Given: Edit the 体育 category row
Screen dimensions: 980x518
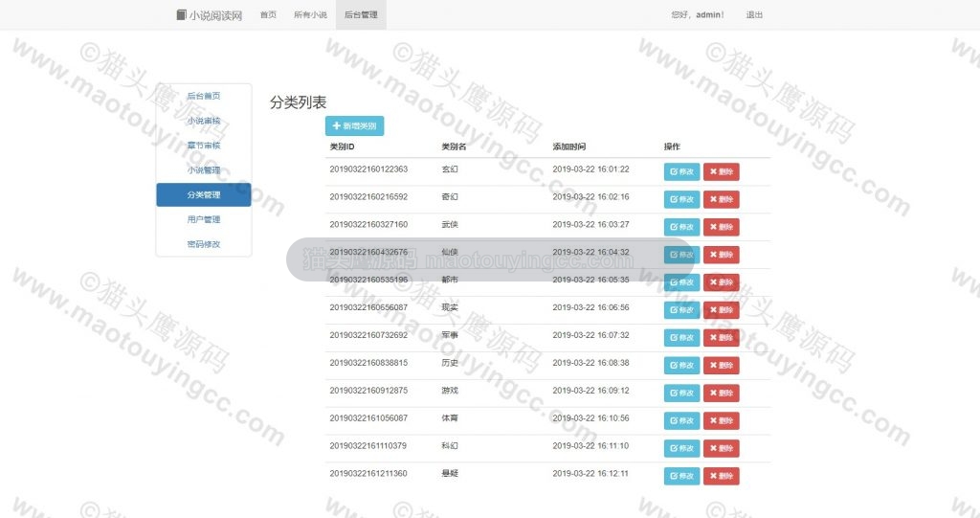Looking at the screenshot, I should tap(681, 420).
